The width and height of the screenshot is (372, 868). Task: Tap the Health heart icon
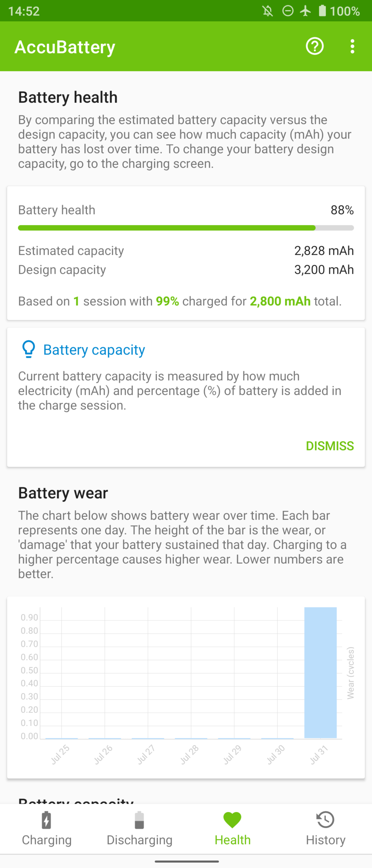[232, 820]
